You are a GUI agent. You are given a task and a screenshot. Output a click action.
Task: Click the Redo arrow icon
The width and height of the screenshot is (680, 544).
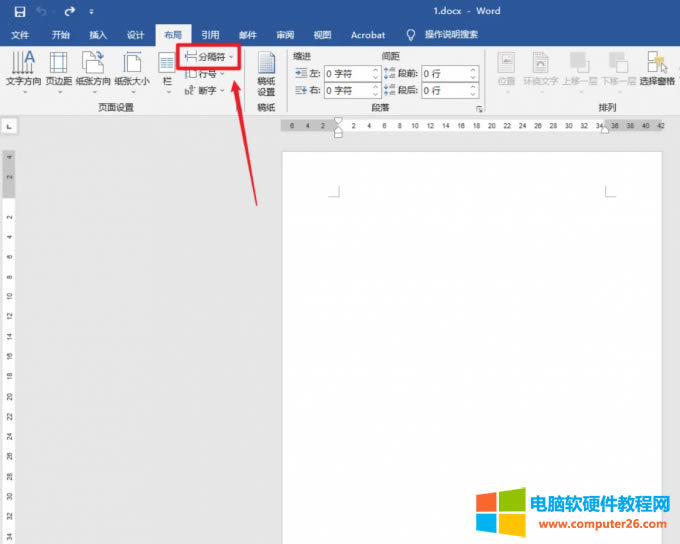click(69, 11)
